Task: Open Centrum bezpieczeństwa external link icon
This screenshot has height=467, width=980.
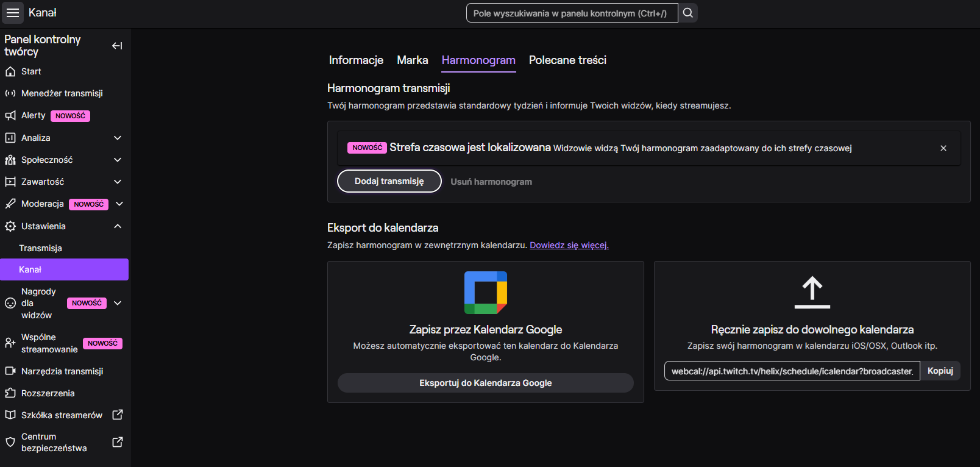Action: pyautogui.click(x=118, y=442)
